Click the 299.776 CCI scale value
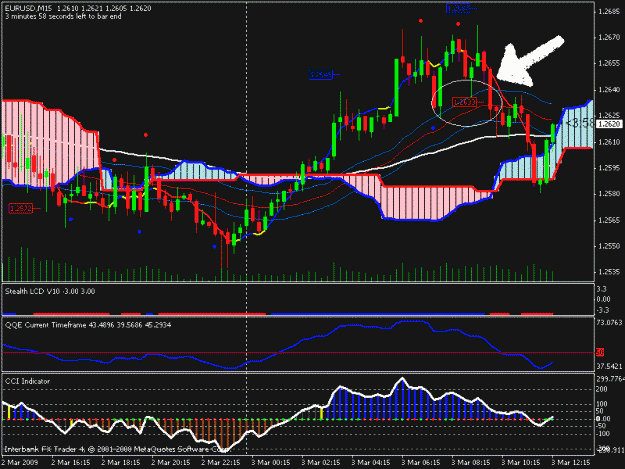This screenshot has height=469, width=625. (610, 379)
